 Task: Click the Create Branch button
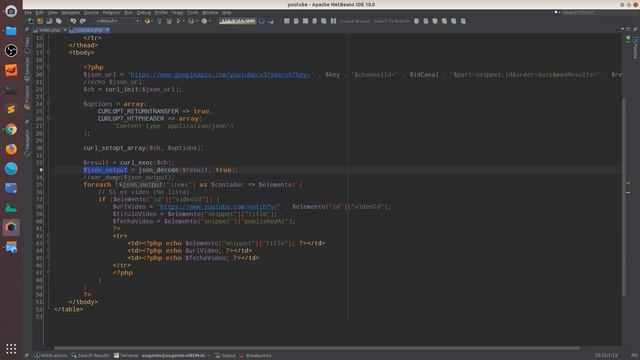[x=355, y=21]
